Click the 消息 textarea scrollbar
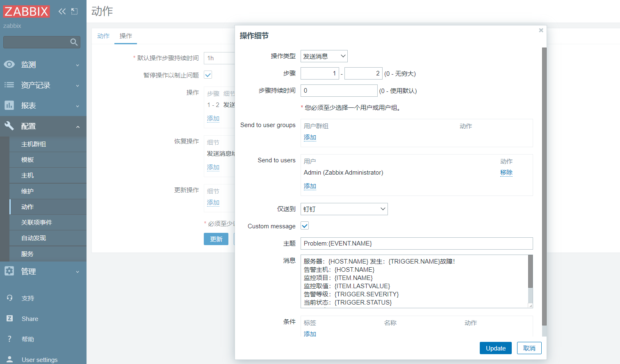This screenshot has width=620, height=364. pos(530,271)
